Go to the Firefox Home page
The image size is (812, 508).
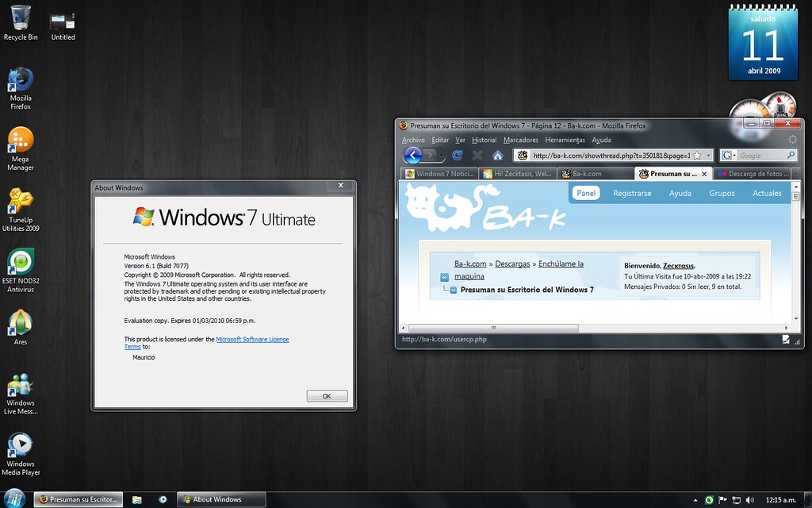[x=498, y=155]
